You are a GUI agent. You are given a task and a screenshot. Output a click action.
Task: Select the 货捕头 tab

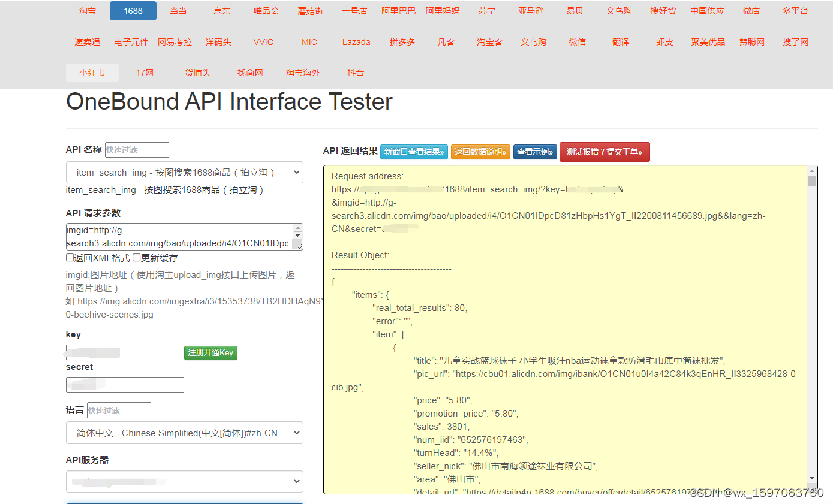click(x=197, y=73)
